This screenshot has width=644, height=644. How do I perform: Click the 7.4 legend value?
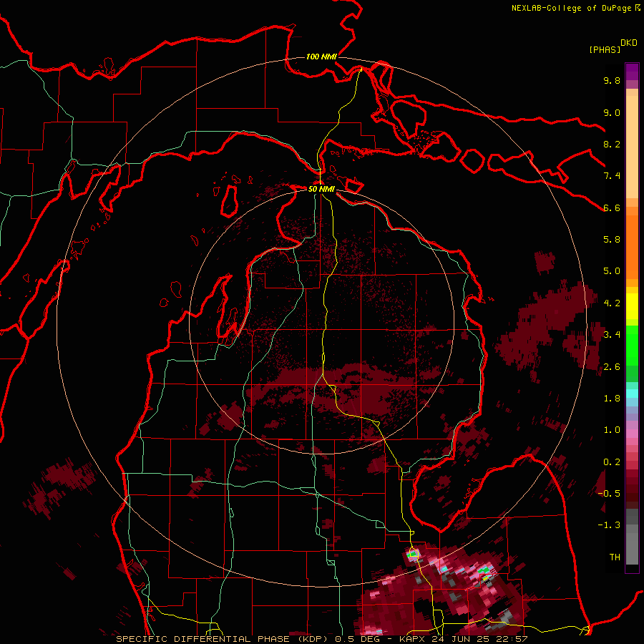coord(612,176)
